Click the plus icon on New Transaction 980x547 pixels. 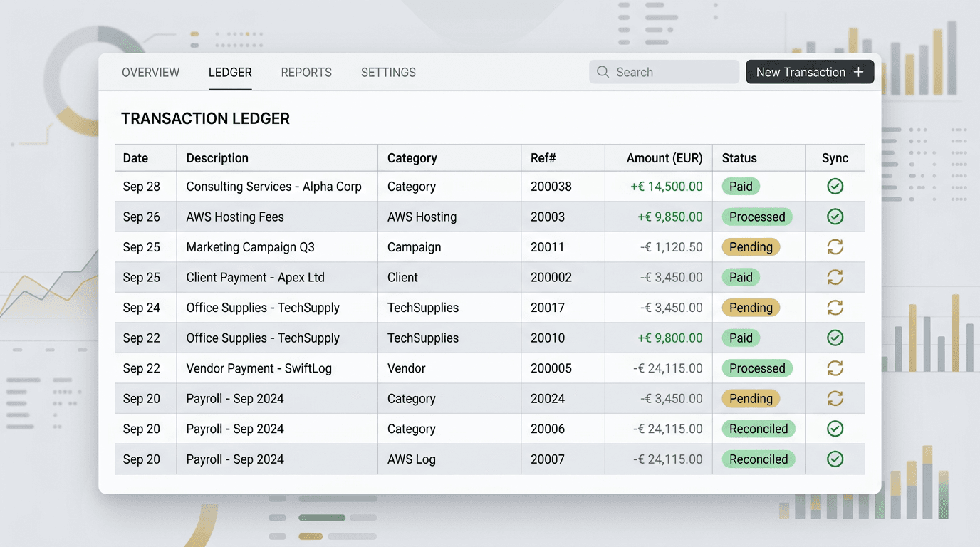point(859,71)
